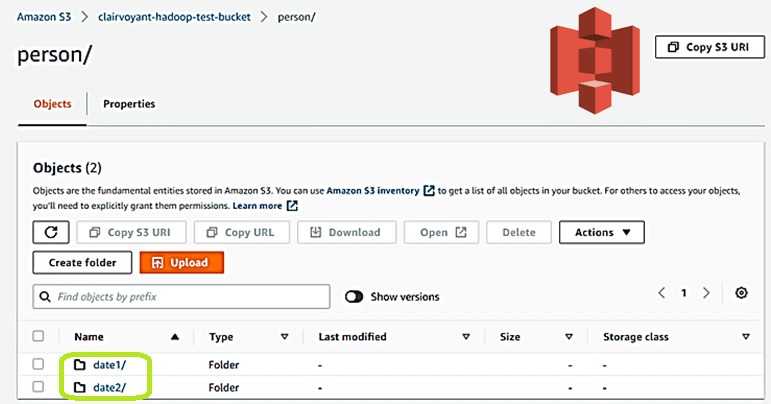The height and width of the screenshot is (404, 771).
Task: Click the Copy URL button
Action: (x=241, y=232)
